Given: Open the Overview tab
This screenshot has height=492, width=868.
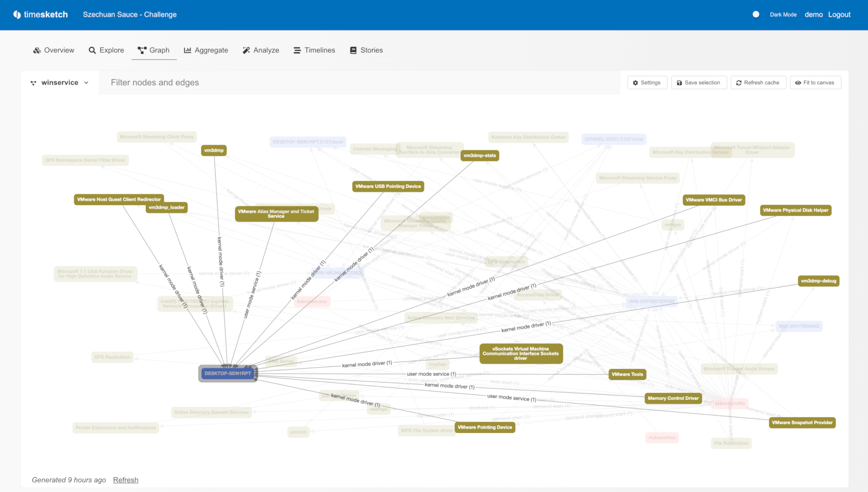Looking at the screenshot, I should 54,50.
